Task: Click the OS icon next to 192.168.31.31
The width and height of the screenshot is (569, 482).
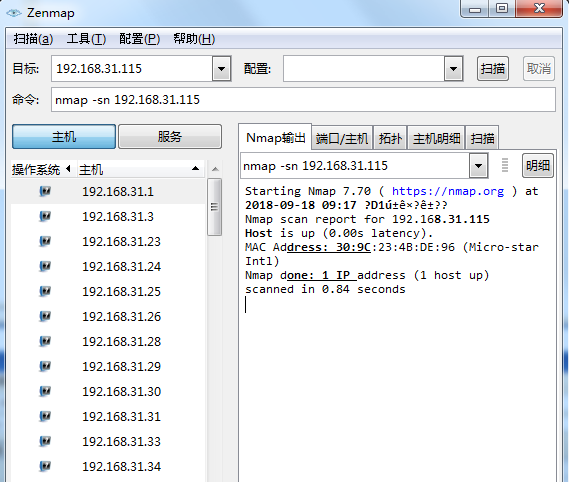Action: (x=45, y=417)
